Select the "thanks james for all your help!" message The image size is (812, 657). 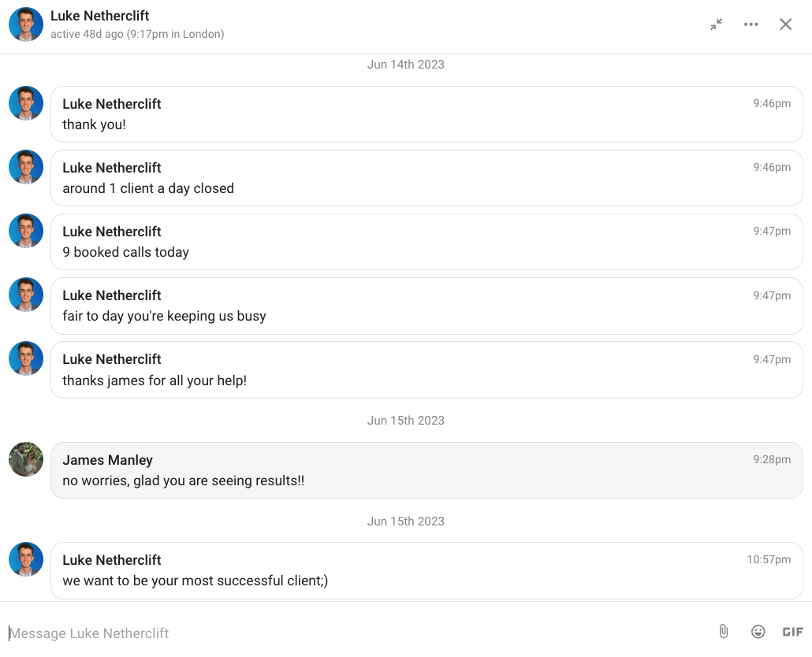[155, 380]
